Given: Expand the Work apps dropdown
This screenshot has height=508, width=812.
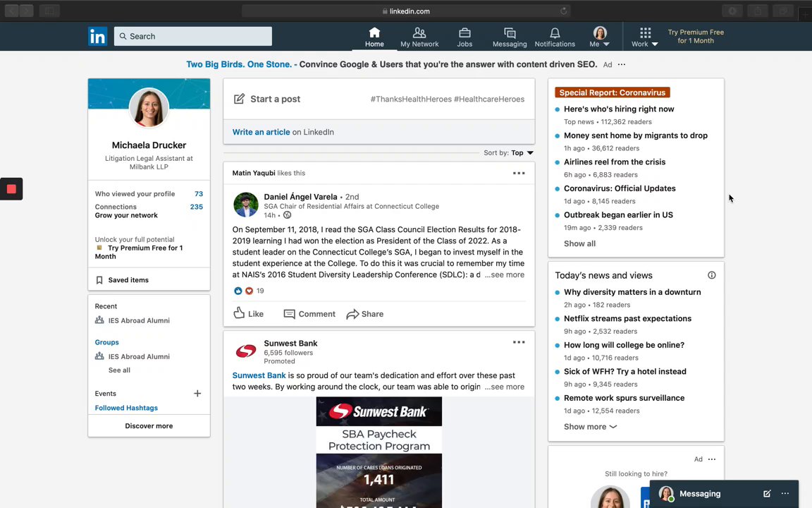Looking at the screenshot, I should [645, 37].
